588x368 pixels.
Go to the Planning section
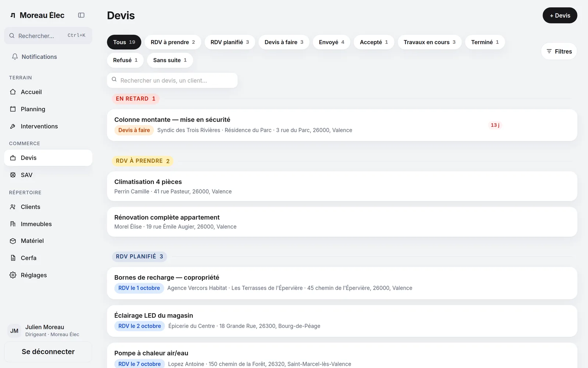(48, 109)
